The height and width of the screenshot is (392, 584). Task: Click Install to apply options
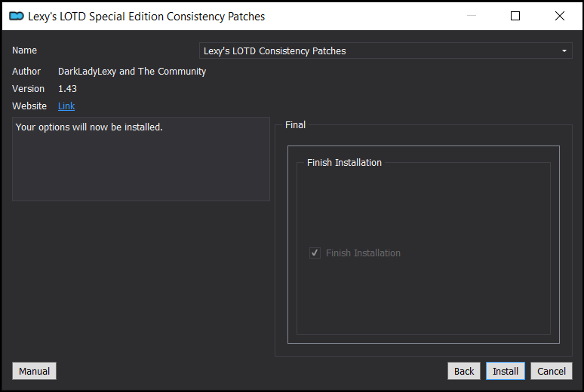(x=506, y=371)
